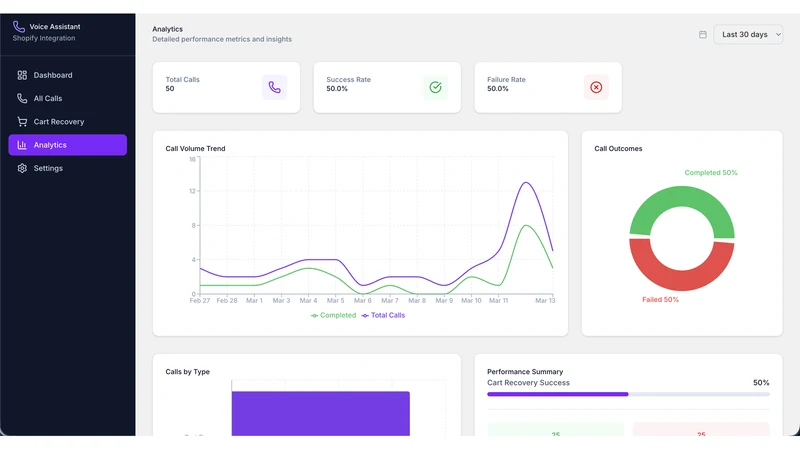Screen dimensions: 800x450
Task: Click the purple phone icon in Total Calls card
Action: coord(274,87)
